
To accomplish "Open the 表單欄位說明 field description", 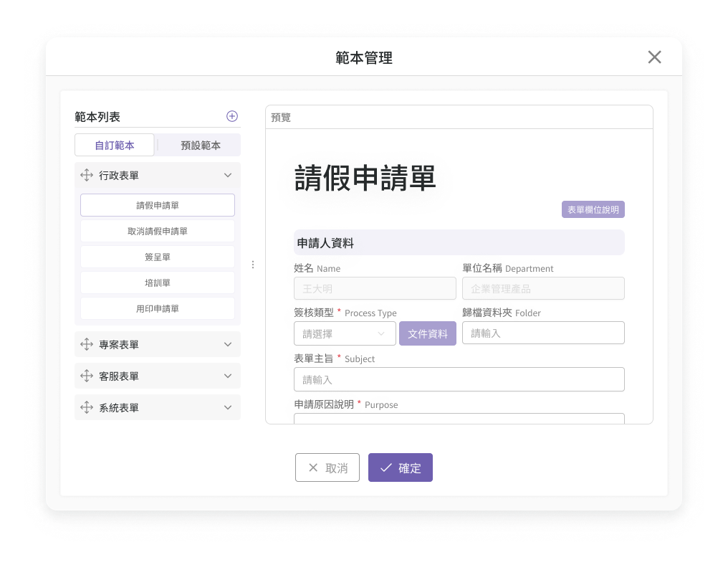I will tap(593, 209).
